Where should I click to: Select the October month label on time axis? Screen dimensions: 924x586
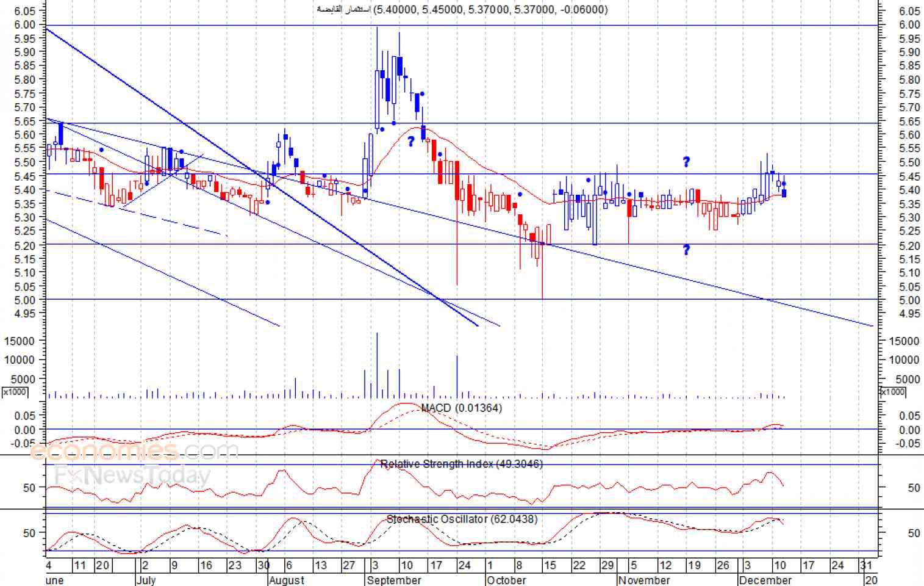click(506, 580)
